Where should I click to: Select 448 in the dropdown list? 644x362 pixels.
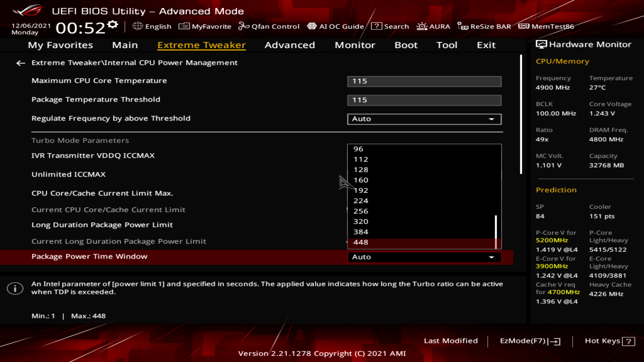361,242
